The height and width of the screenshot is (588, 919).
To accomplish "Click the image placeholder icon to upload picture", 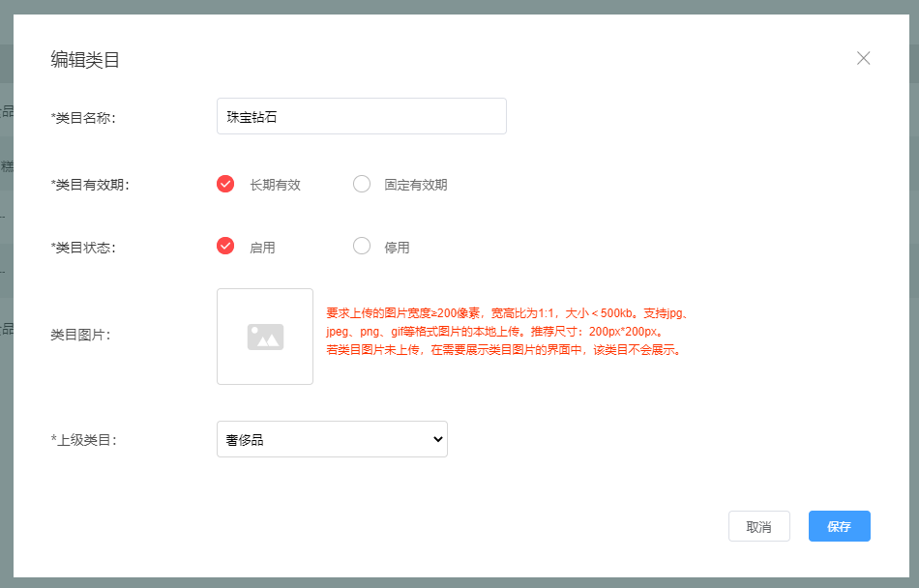I will [264, 336].
